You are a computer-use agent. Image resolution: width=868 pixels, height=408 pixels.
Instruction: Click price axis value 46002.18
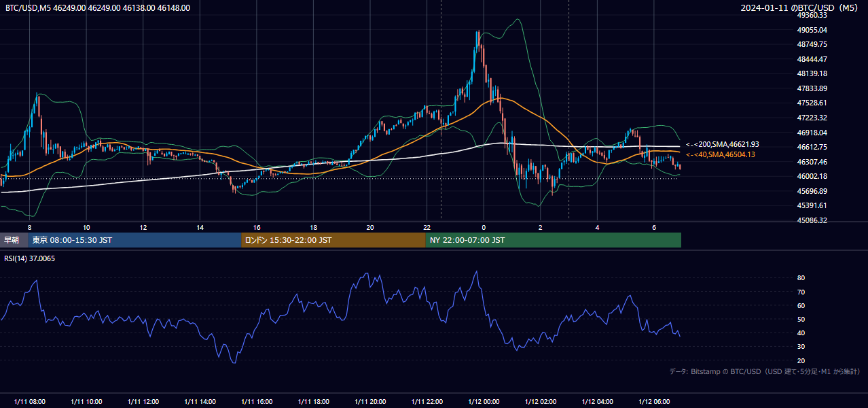[812, 176]
